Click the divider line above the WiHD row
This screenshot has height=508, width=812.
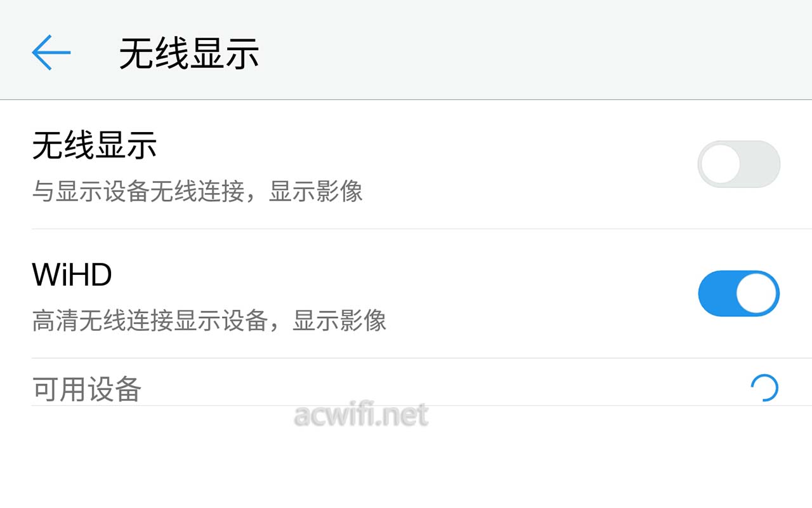[x=422, y=229]
